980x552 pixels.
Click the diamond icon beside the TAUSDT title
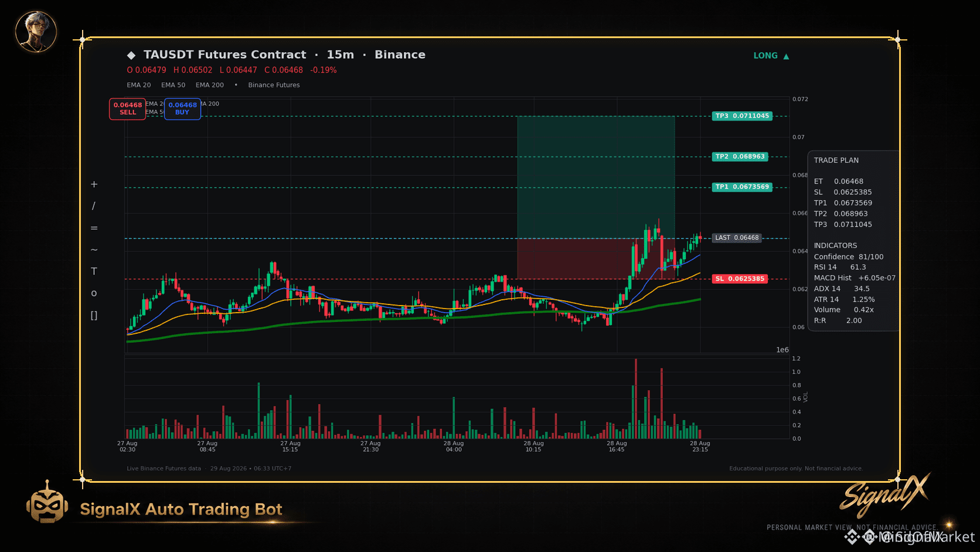click(131, 55)
